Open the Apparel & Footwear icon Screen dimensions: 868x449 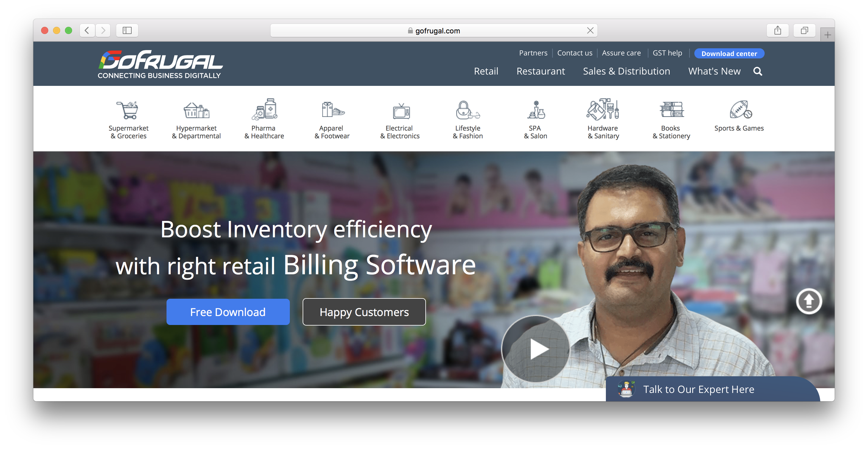click(333, 110)
